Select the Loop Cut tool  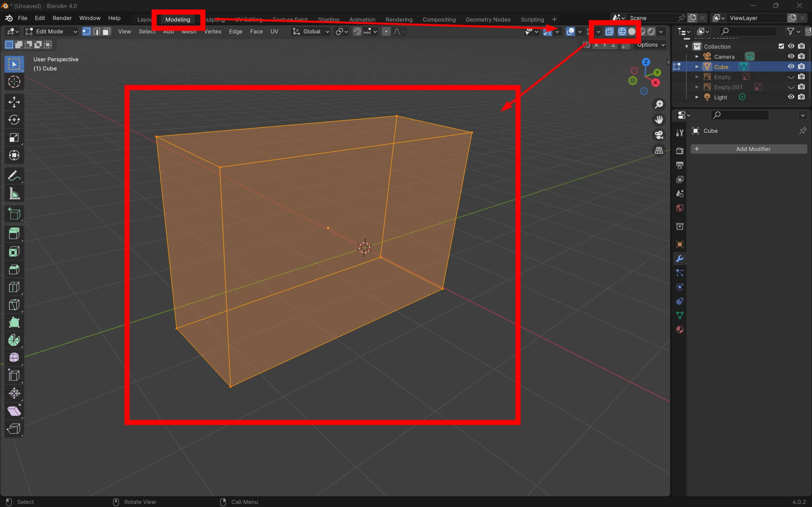pos(14,287)
